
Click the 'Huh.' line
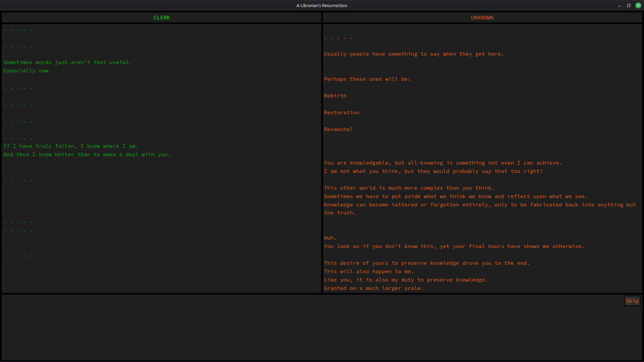[330, 238]
